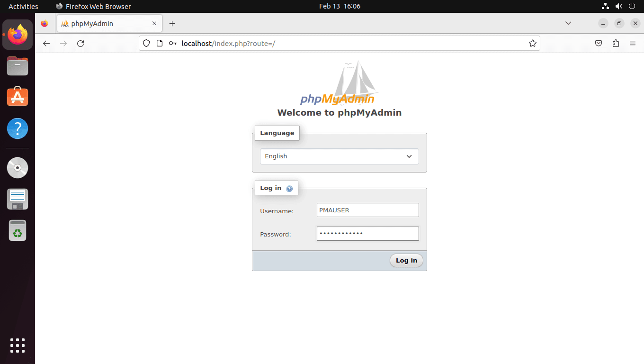Open a new browser tab
The height and width of the screenshot is (364, 644).
tap(172, 23)
